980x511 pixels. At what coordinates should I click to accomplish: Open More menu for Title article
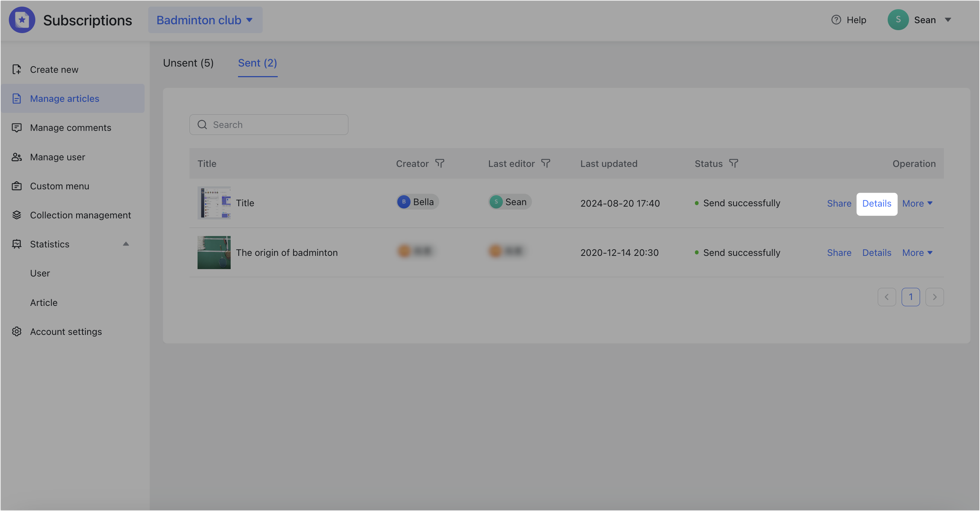tap(917, 203)
